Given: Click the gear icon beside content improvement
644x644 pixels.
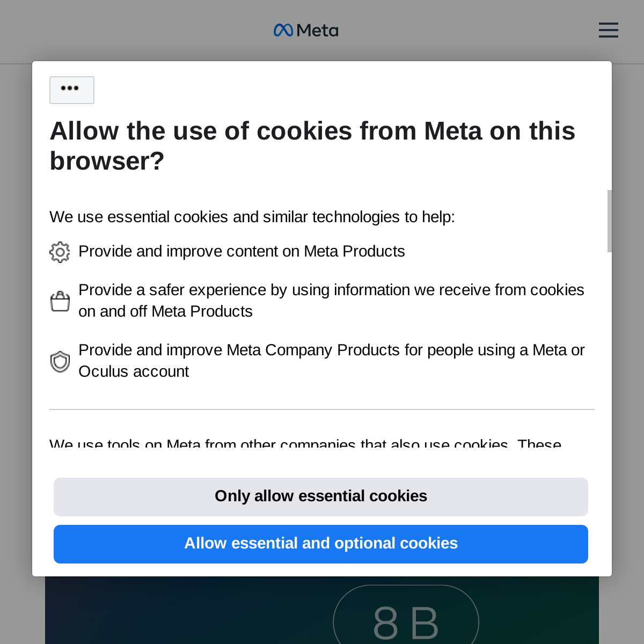Looking at the screenshot, I should [60, 252].
